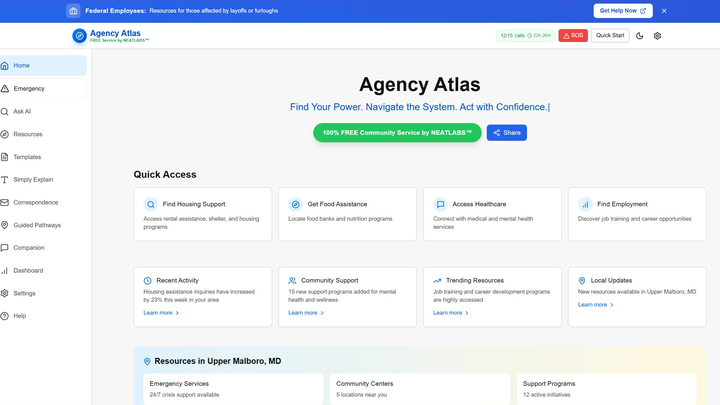The width and height of the screenshot is (720, 405).
Task: Click the Correspondence envelope icon
Action: tap(5, 202)
